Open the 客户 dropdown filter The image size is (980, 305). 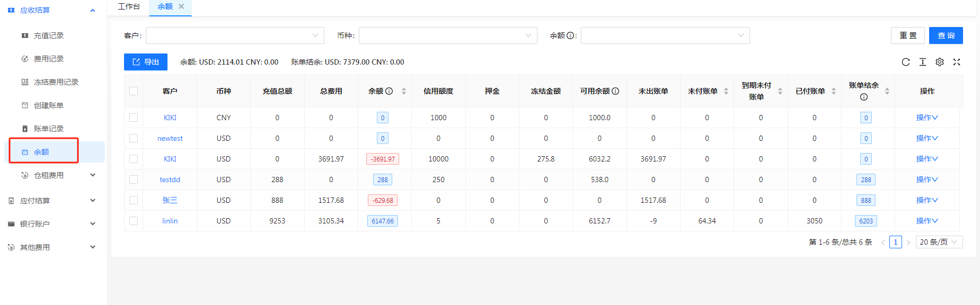coord(235,35)
